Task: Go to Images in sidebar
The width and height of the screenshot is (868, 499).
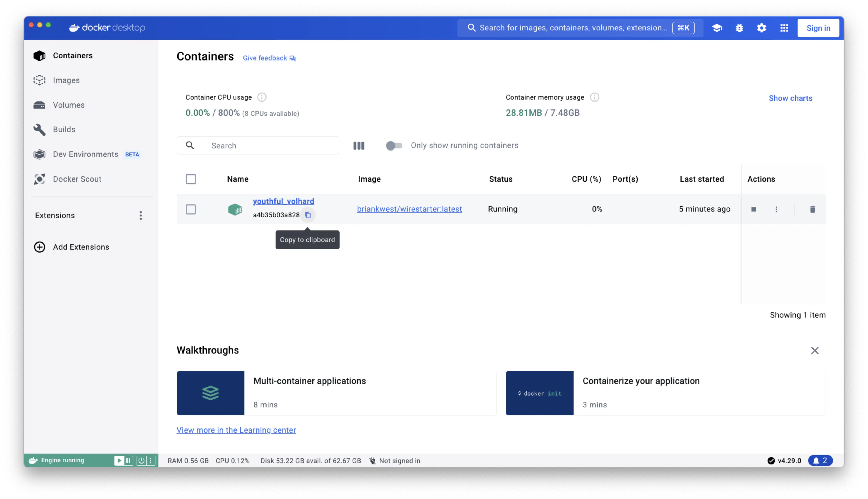Action: tap(91, 80)
